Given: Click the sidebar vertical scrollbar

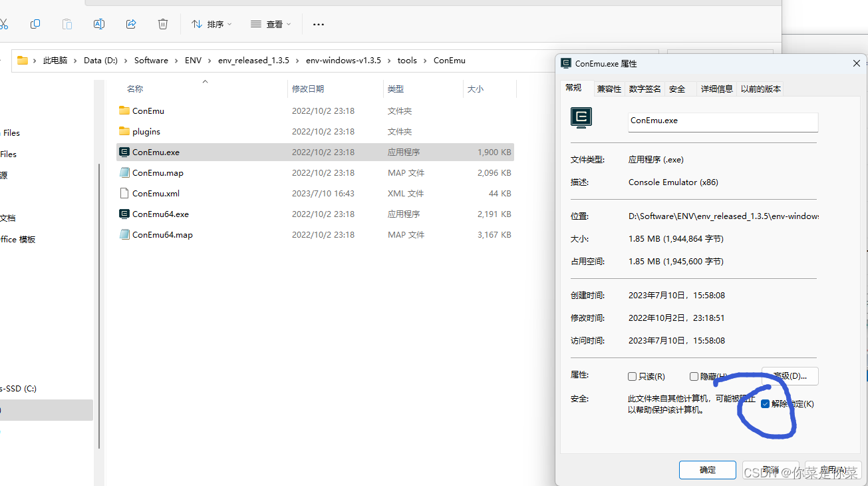Looking at the screenshot, I should click(x=99, y=306).
